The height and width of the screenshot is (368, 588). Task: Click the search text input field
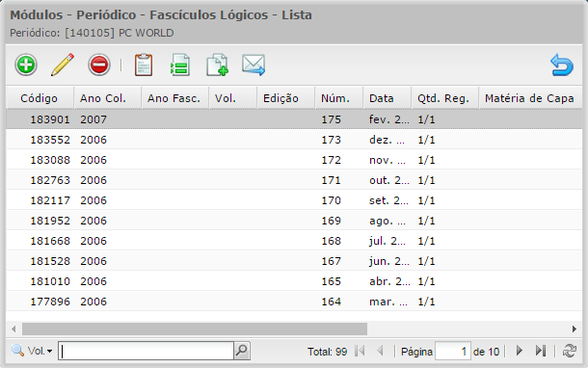146,351
